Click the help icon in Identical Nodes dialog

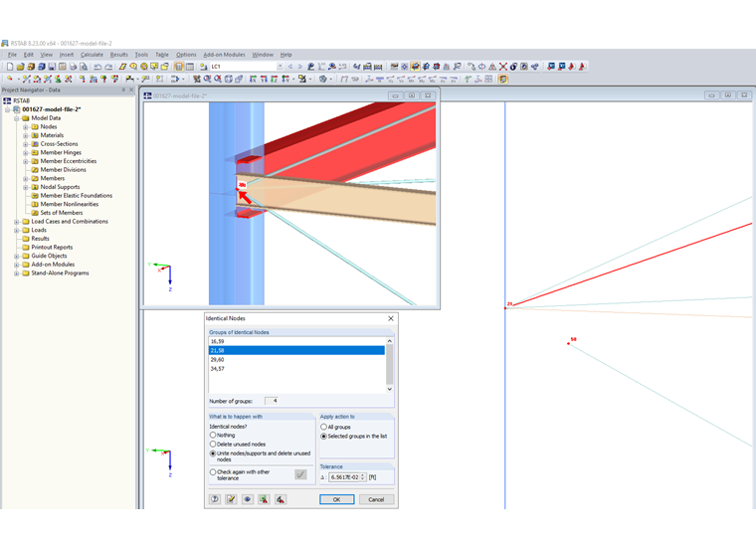tap(215, 499)
